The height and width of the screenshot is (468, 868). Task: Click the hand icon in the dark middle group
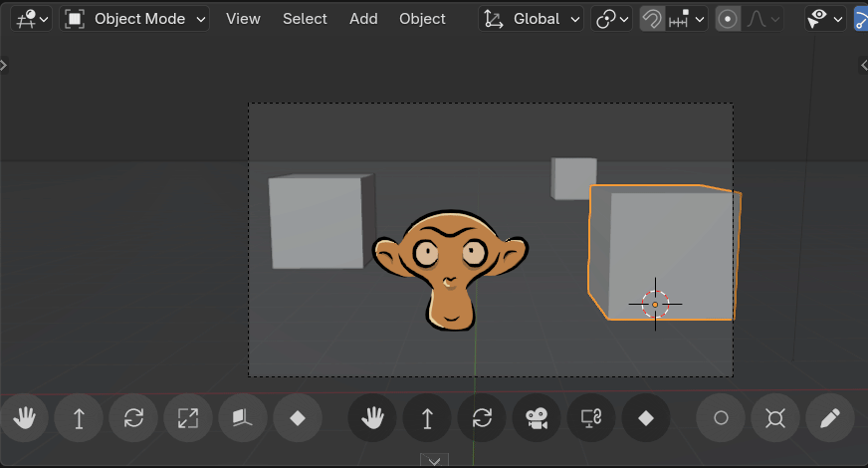click(x=372, y=417)
